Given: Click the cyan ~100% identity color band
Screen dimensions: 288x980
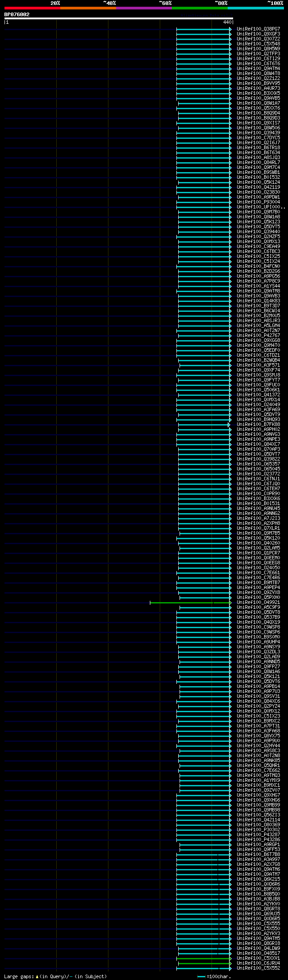Looking at the screenshot, I should (255, 8).
